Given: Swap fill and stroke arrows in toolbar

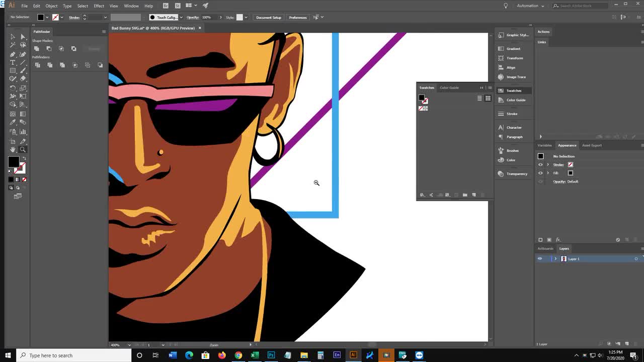Looking at the screenshot, I should click(24, 159).
